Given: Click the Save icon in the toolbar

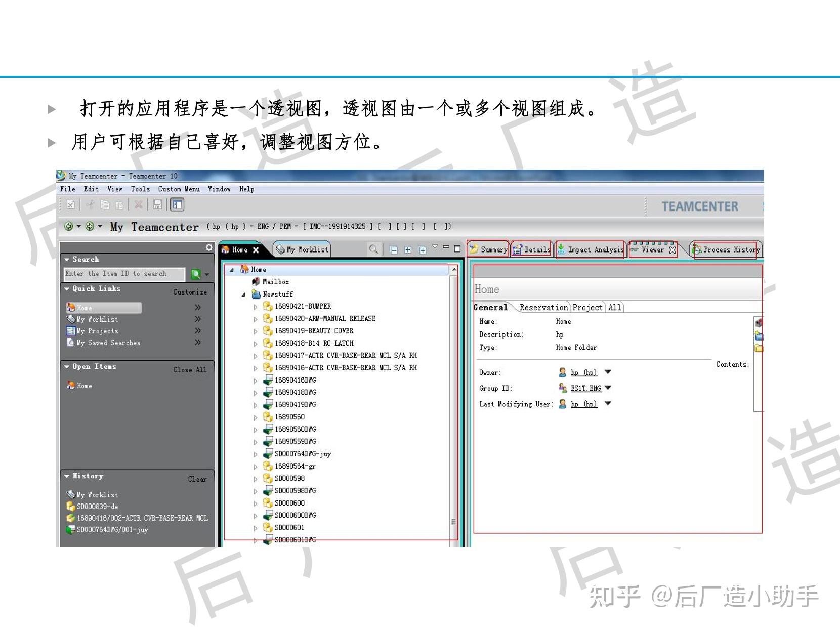Looking at the screenshot, I should 157,204.
